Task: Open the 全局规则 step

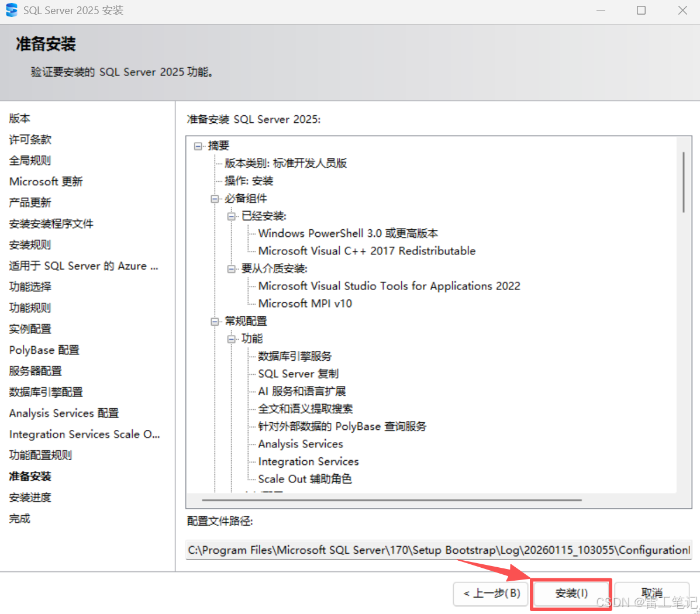Action: pyautogui.click(x=30, y=160)
